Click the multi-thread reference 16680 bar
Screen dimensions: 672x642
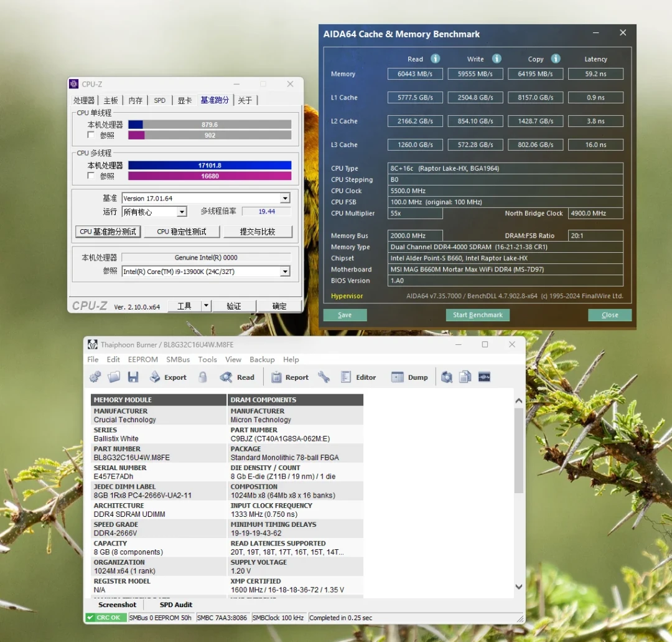coord(210,176)
